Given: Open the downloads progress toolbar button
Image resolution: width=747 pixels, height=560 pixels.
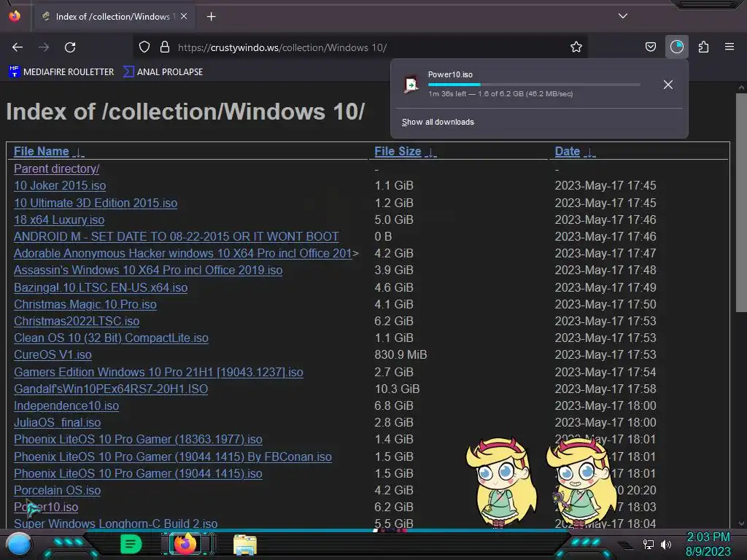Looking at the screenshot, I should [676, 47].
